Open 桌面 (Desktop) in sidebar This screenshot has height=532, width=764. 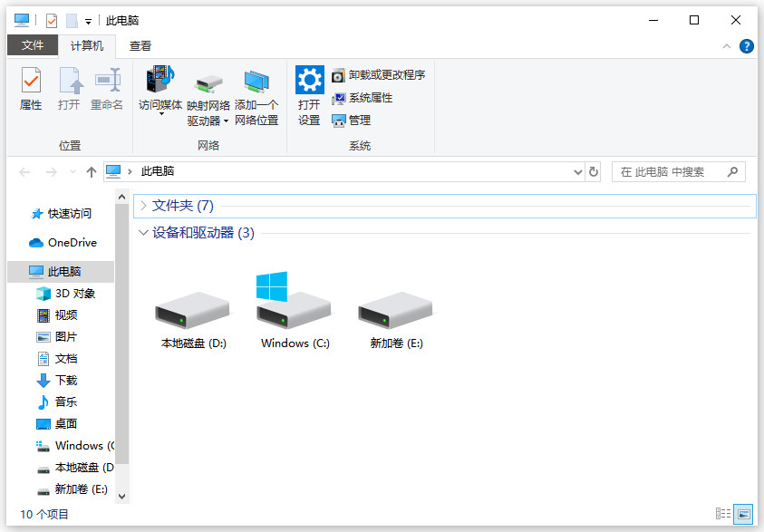click(57, 424)
